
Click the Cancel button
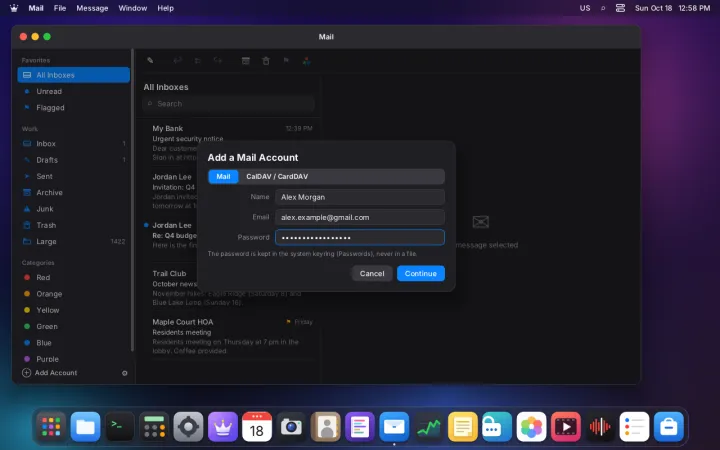click(x=372, y=274)
